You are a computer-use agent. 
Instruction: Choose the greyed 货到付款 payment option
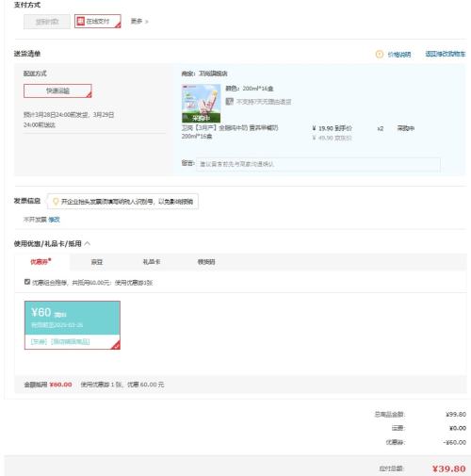[47, 22]
